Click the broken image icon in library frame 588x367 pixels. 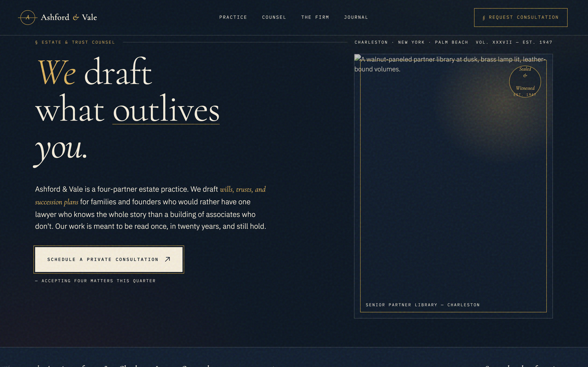click(x=357, y=58)
